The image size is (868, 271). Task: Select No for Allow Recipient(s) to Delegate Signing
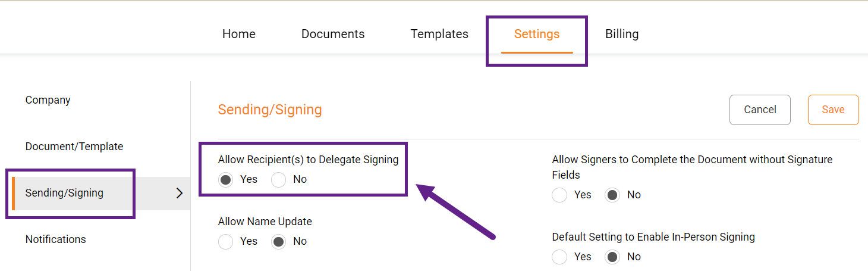coord(279,180)
